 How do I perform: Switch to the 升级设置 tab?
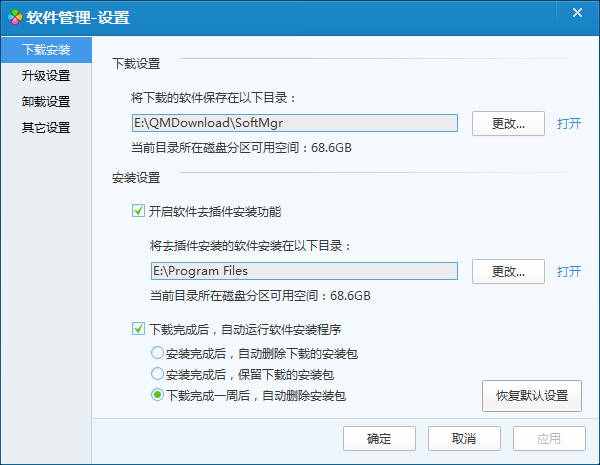click(46, 76)
